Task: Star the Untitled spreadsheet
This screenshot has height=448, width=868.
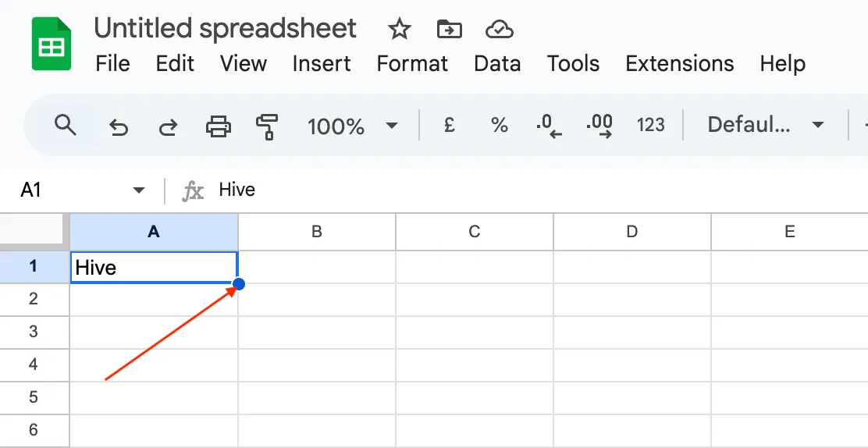Action: coord(399,29)
